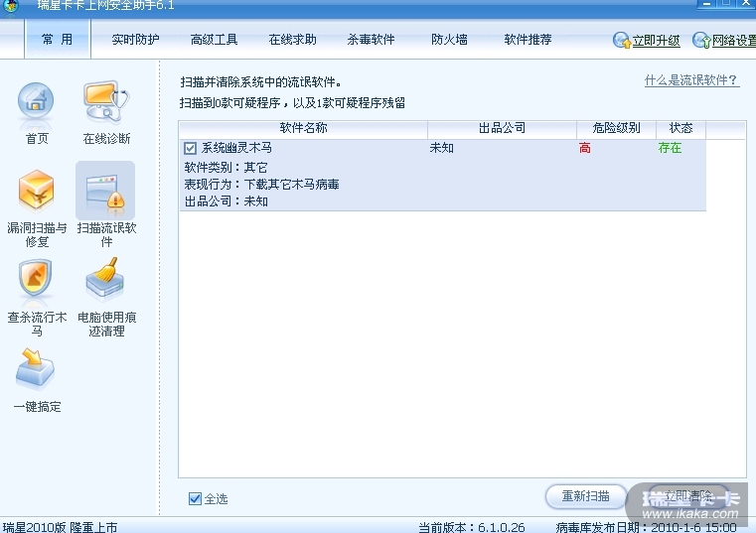The image size is (756, 533).
Task: Click the red 高 danger level cell
Action: tap(585, 148)
